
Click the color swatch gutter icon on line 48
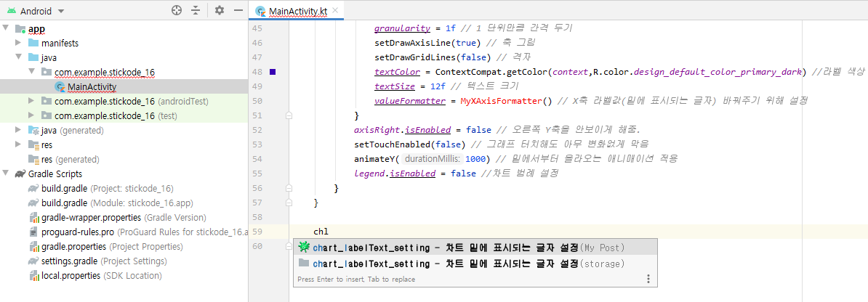(x=273, y=72)
